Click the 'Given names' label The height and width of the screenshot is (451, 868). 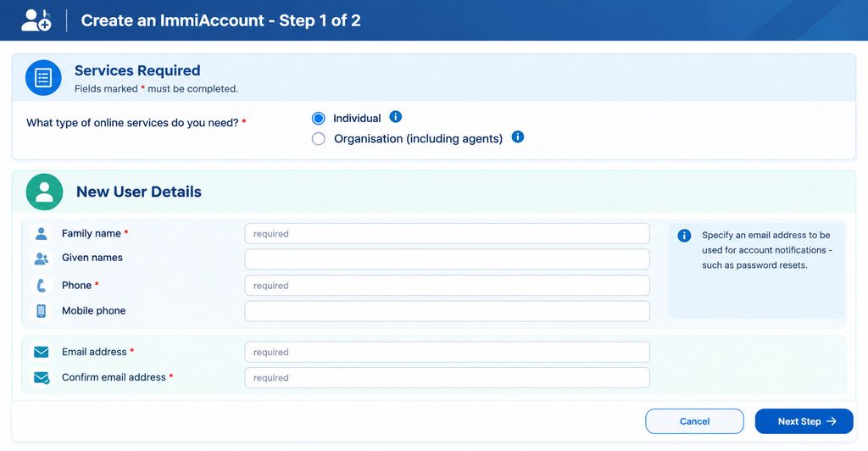coord(92,258)
